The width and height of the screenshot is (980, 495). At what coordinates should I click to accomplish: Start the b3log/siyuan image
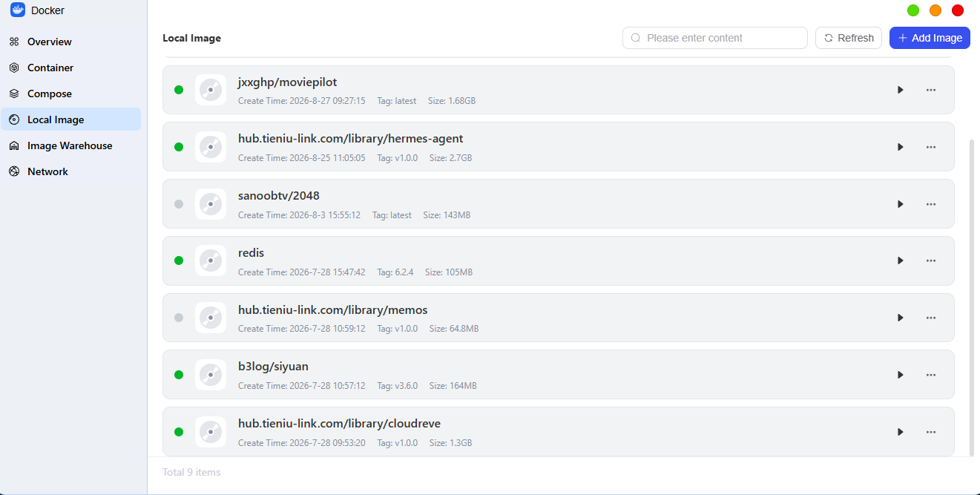pyautogui.click(x=900, y=375)
